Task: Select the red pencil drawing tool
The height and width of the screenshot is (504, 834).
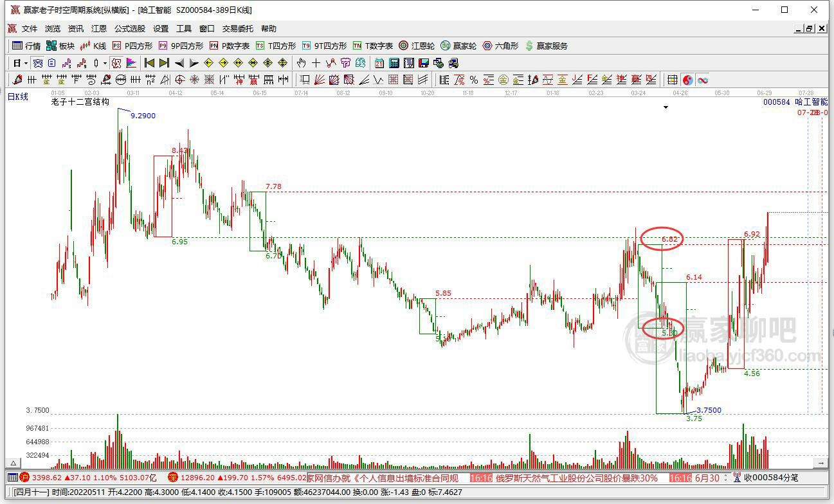Action: coord(17,80)
